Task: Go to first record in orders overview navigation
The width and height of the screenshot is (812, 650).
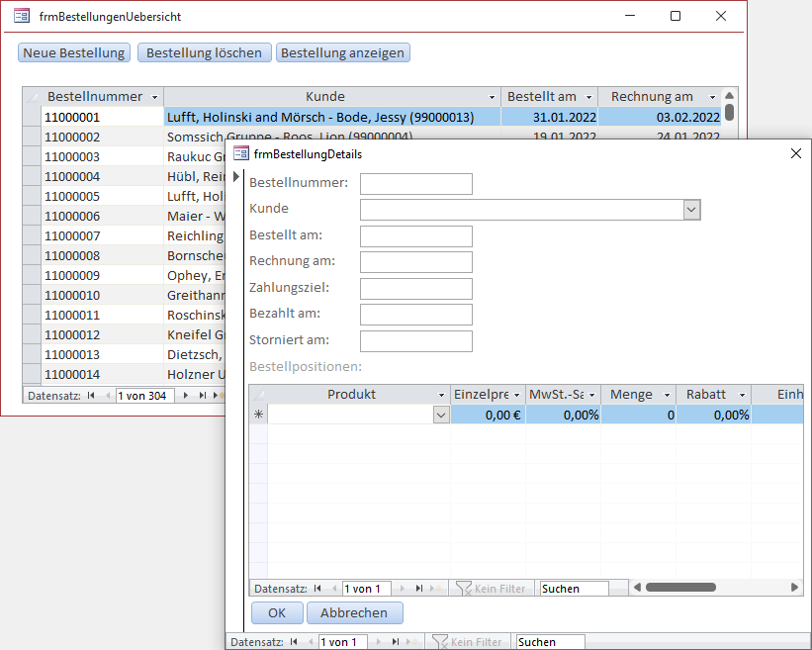Action: click(x=91, y=396)
